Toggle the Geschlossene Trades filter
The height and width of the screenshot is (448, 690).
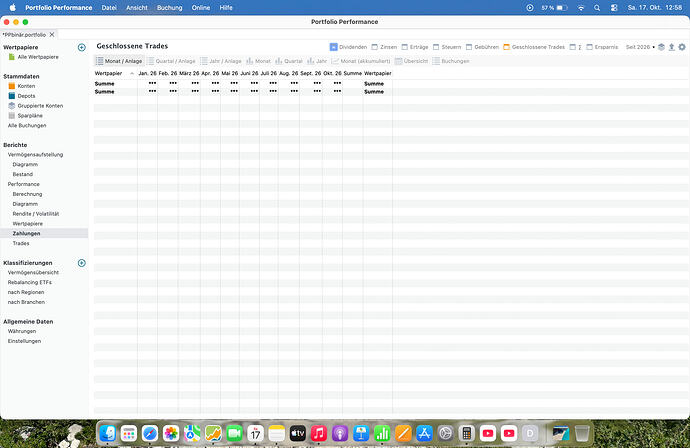point(534,47)
